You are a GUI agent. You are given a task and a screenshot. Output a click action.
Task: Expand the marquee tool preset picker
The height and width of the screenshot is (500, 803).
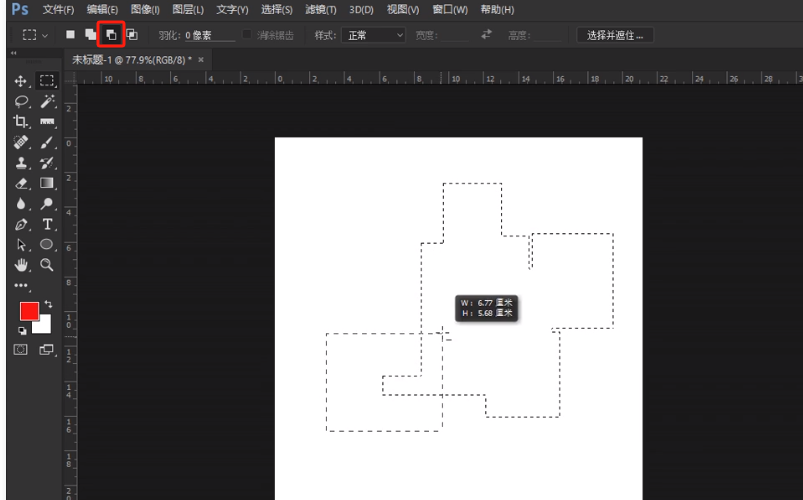35,35
